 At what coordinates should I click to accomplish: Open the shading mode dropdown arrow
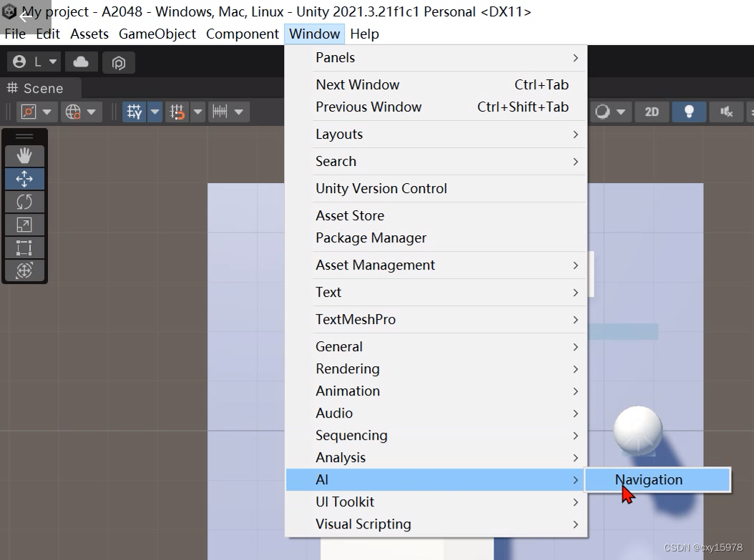pos(621,112)
